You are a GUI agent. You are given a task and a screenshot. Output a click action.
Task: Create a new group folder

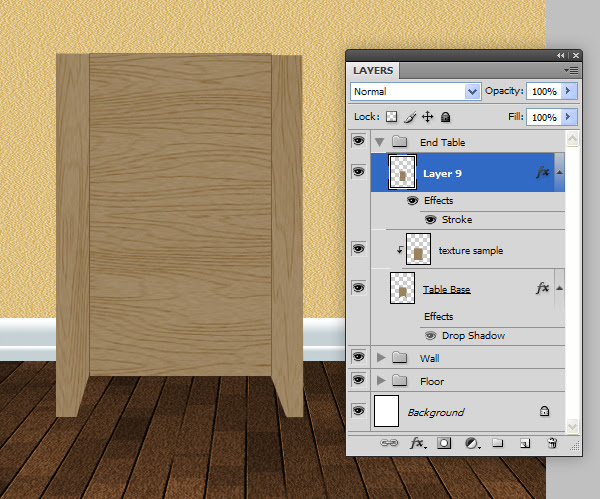497,443
